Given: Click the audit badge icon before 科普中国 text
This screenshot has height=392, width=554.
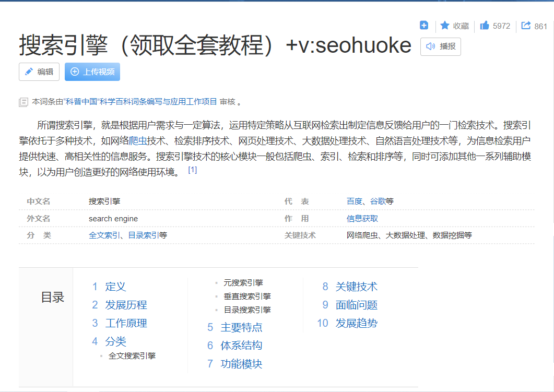Looking at the screenshot, I should [x=23, y=102].
